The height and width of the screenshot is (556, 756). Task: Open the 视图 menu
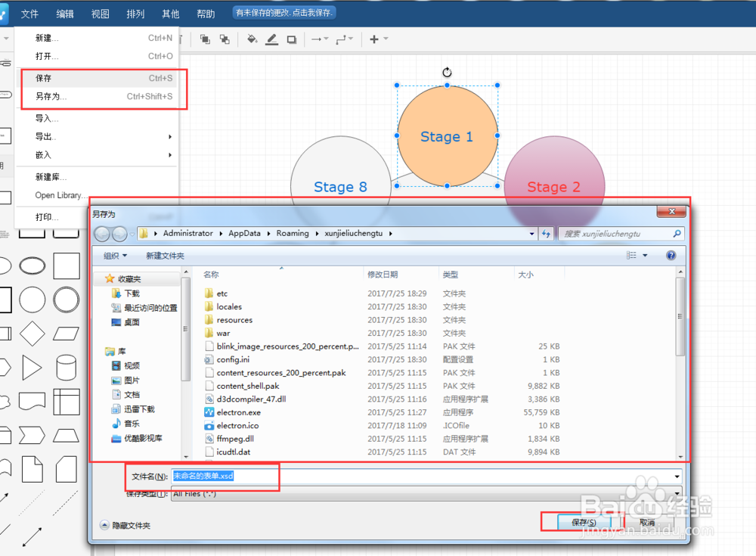[x=101, y=14]
